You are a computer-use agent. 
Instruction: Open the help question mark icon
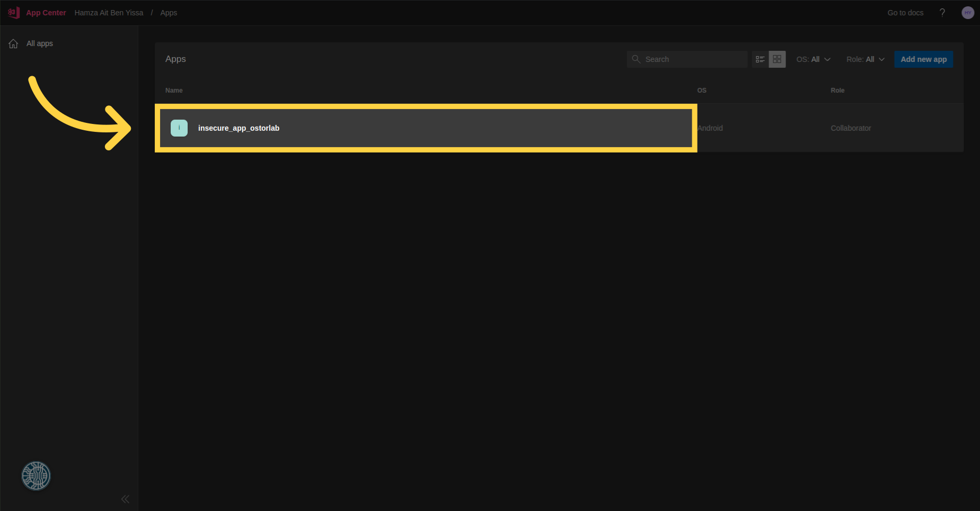point(942,13)
